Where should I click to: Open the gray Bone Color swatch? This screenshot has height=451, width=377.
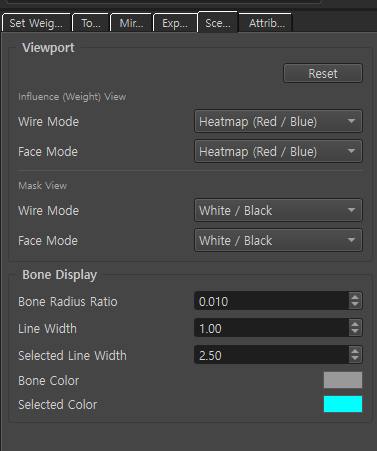[343, 380]
